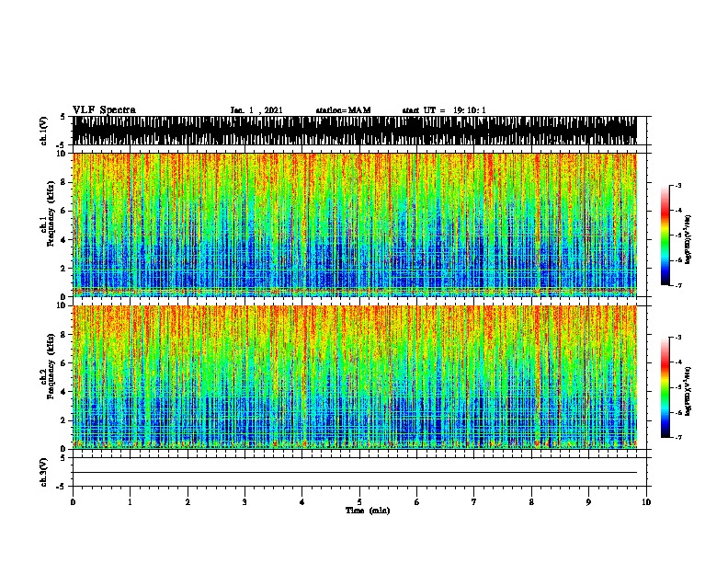Viewport: 728px width, 563px height.
Task: Click the "3" tick label on Time axis
Action: [x=245, y=502]
